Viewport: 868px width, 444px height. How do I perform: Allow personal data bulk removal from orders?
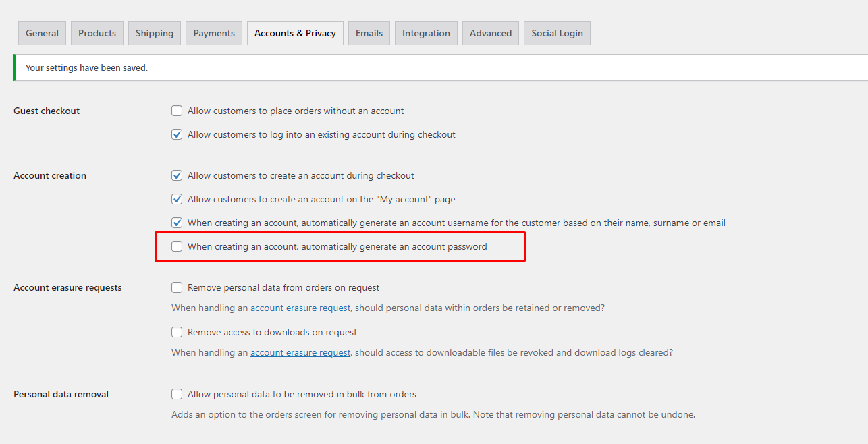point(177,394)
